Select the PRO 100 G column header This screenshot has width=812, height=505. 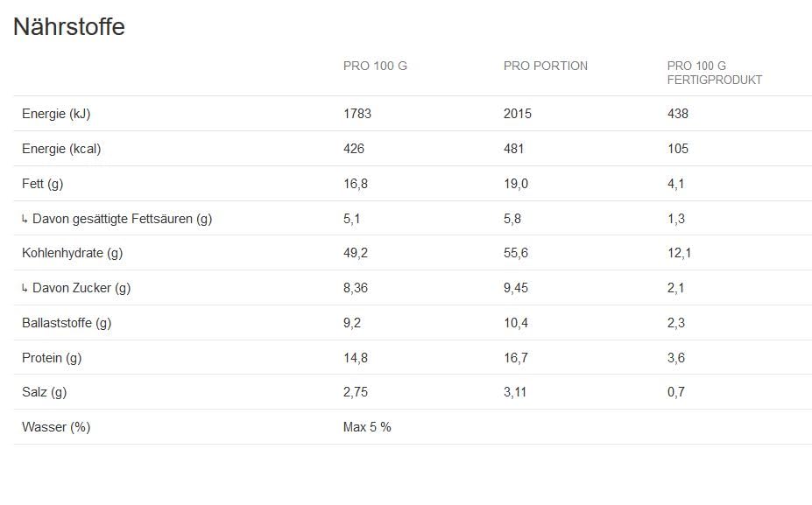coord(375,67)
